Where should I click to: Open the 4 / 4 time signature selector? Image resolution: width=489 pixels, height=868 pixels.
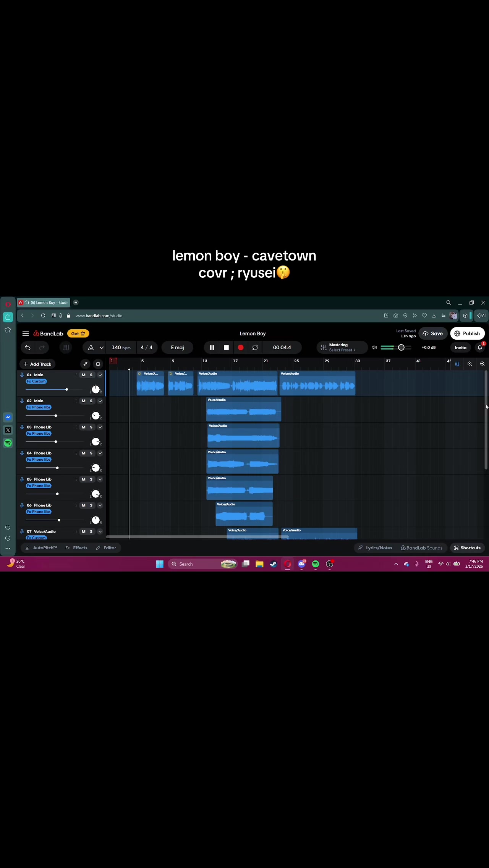coord(146,347)
